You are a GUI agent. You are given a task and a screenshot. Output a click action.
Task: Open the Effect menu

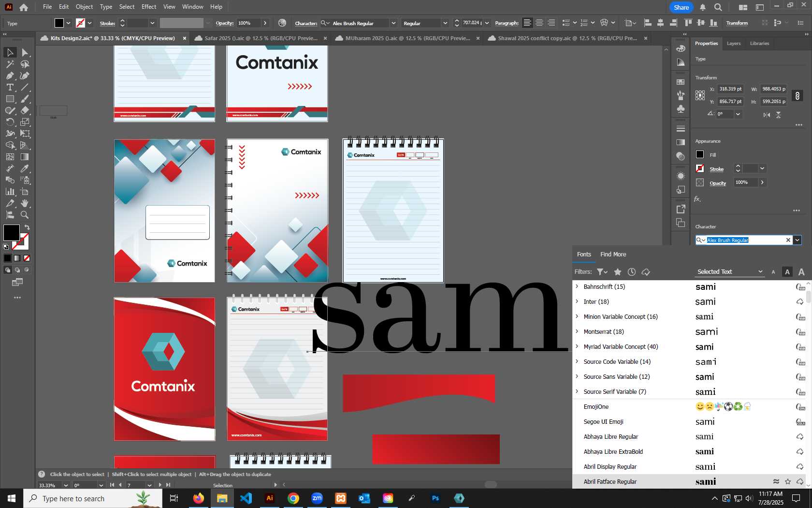(149, 7)
